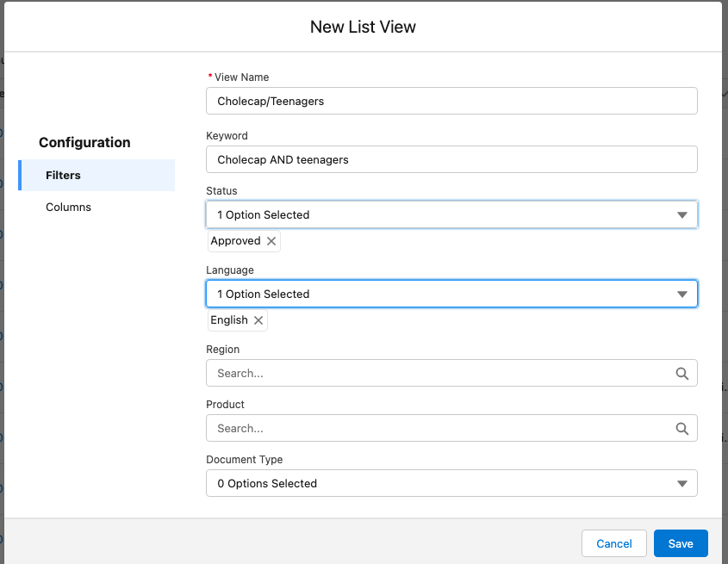The image size is (728, 564).
Task: Open the Status '1 Option Selected' combo box
Action: pos(439,215)
